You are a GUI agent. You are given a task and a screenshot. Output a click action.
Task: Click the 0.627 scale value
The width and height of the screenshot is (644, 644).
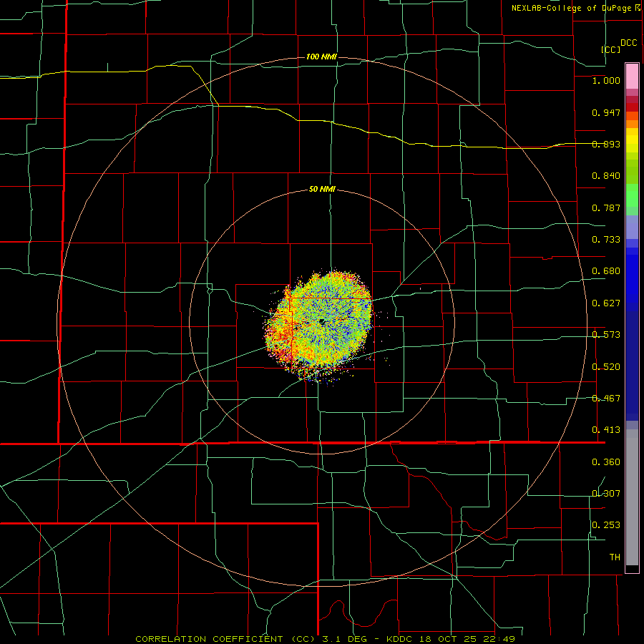pos(606,303)
